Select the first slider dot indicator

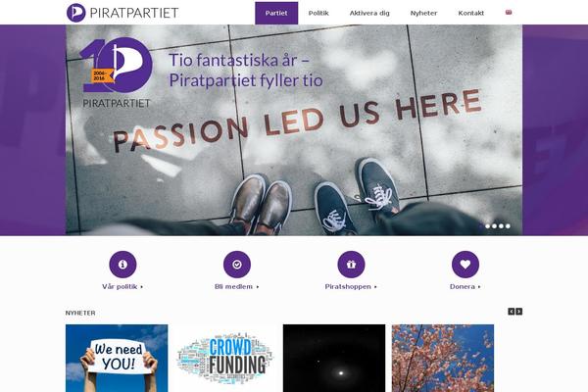click(x=481, y=226)
